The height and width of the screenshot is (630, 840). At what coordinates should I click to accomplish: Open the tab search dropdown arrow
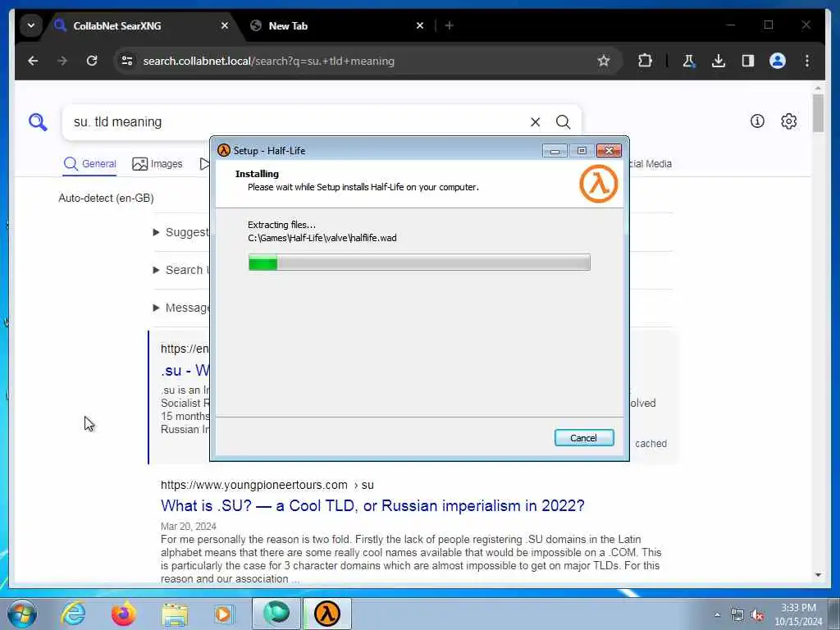(31, 25)
